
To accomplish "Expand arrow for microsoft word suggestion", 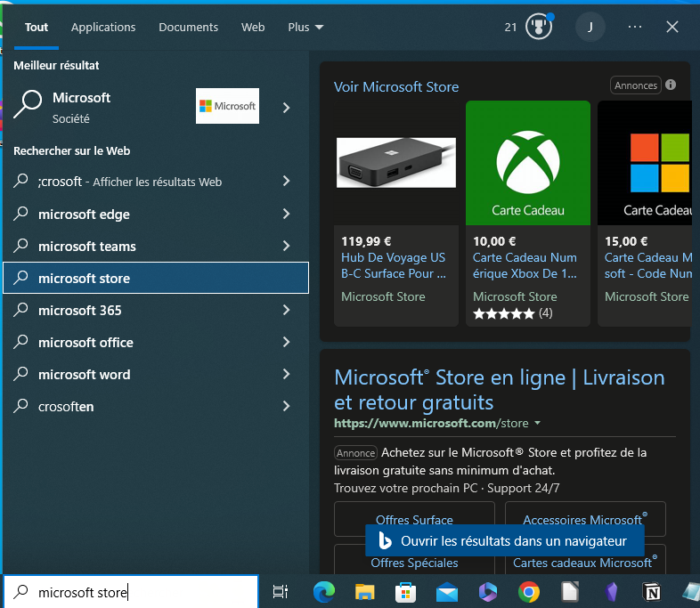I will pyautogui.click(x=286, y=374).
